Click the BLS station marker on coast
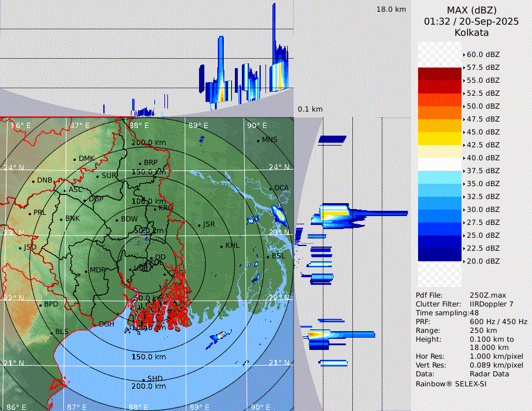532x411 pixels. click(51, 332)
